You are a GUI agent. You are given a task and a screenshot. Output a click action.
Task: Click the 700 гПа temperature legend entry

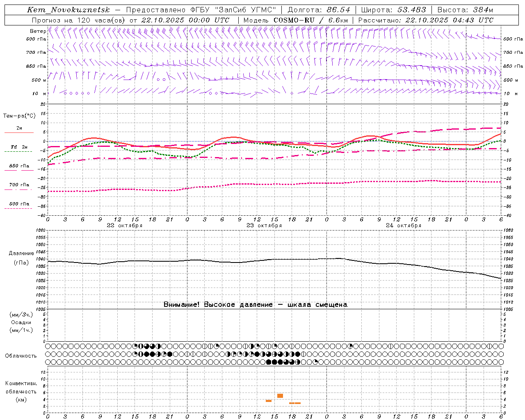19,185
